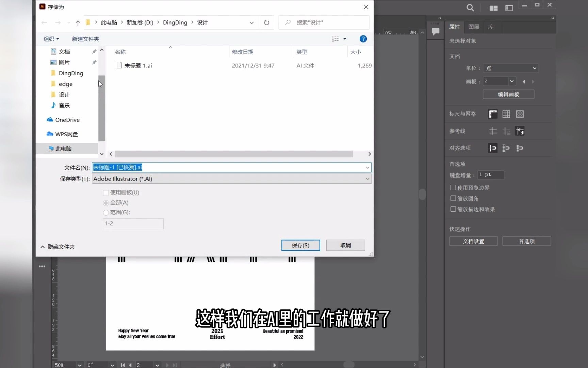Select the 全部(A) radio button
The width and height of the screenshot is (588, 368).
(106, 203)
